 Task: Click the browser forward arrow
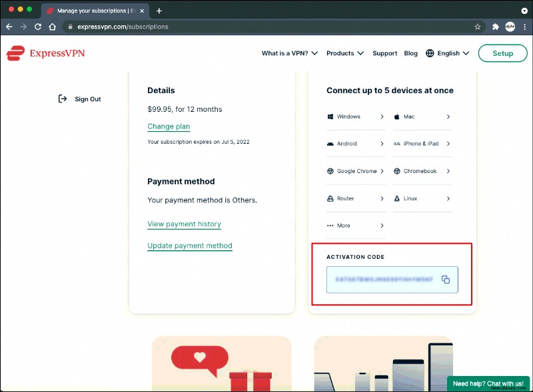(x=23, y=27)
